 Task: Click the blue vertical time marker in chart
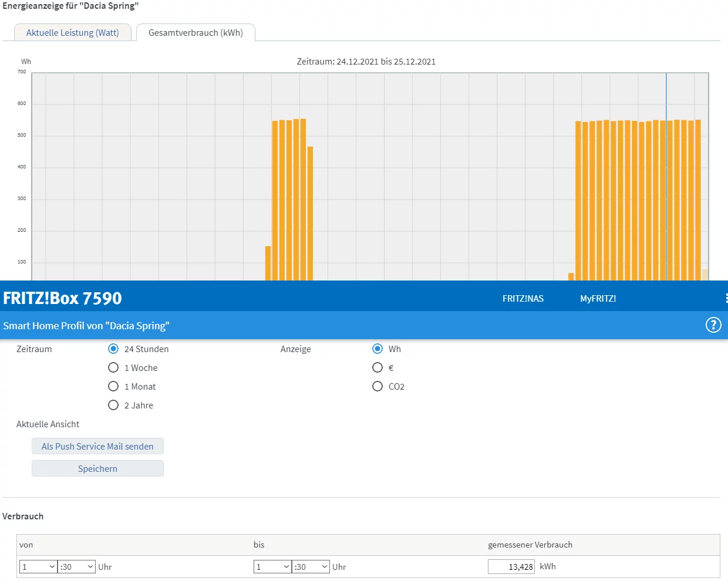[x=666, y=176]
